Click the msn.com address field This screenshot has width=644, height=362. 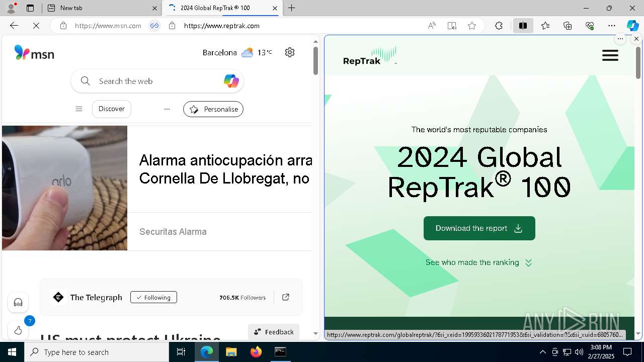107,26
